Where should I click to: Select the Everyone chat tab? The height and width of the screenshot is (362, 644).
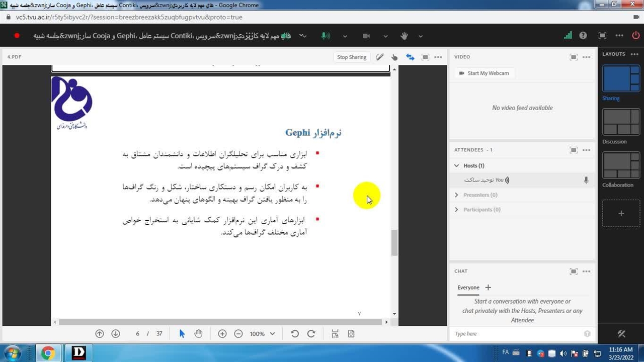[468, 288]
